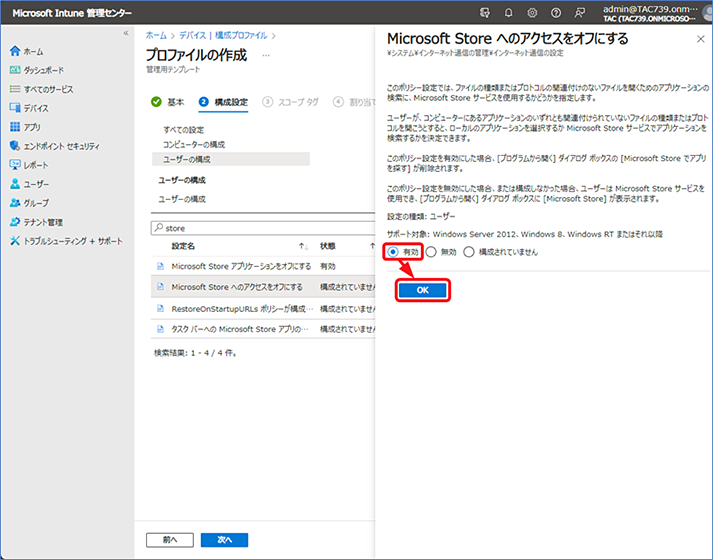Open the レポート sidebar icon
Screen dimensions: 713x560
(15, 165)
